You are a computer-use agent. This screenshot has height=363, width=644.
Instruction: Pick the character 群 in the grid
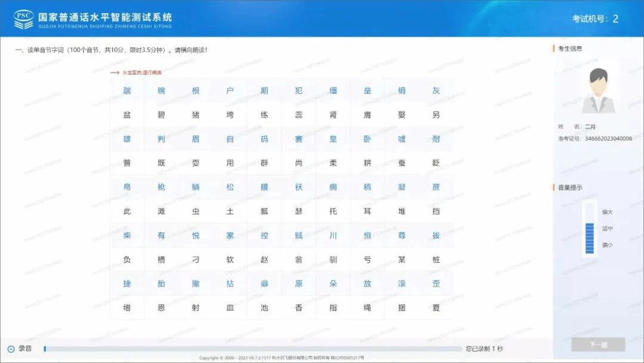[264, 163]
